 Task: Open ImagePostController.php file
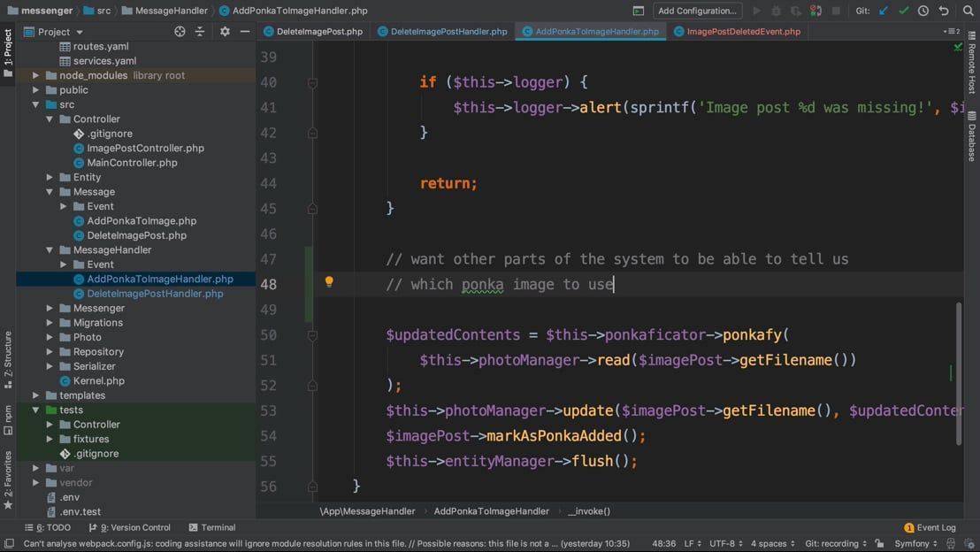click(x=145, y=148)
